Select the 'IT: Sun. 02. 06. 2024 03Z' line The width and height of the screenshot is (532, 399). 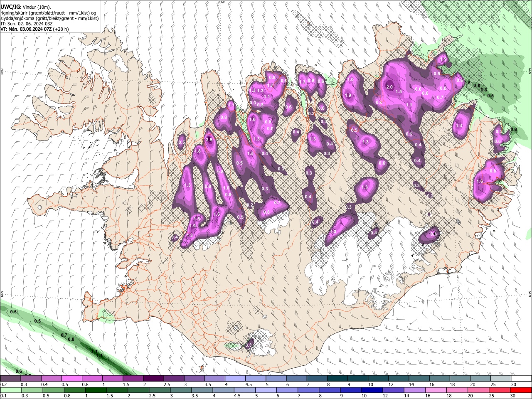pos(26,24)
